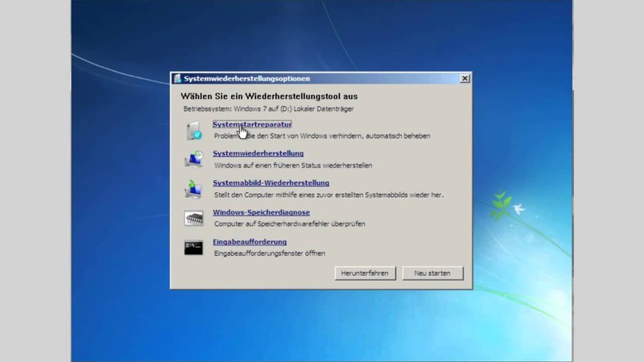
Task: Click the Systemabbild-Wiederherstellung computer icon
Action: (x=193, y=189)
